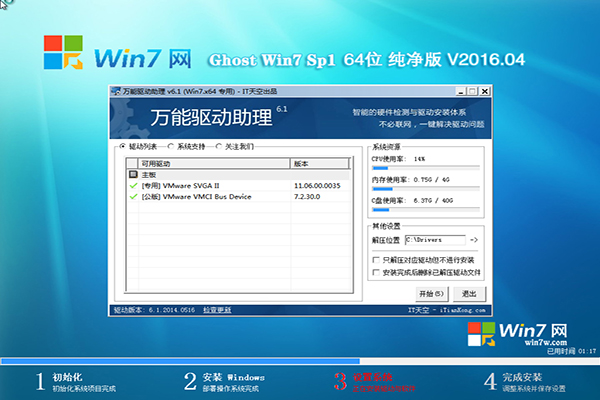The image size is (600, 400).
Task: Click the 可用驱动 column header
Action: pos(214,164)
